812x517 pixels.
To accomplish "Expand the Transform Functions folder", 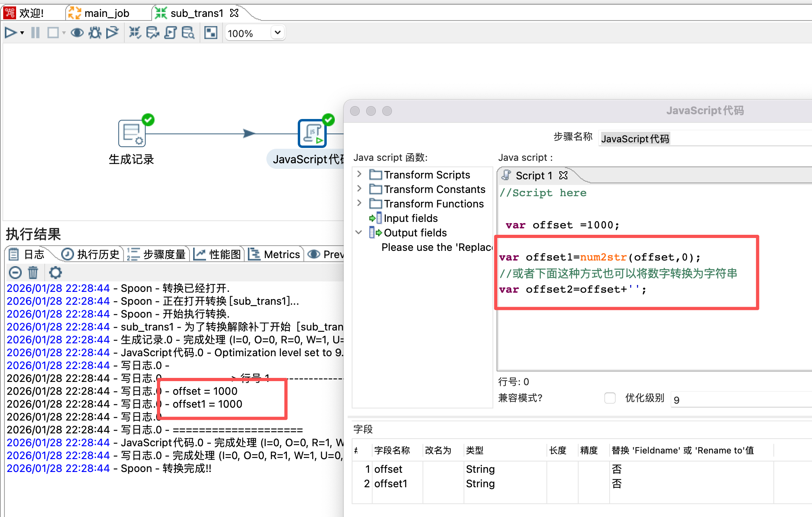I will 359,203.
